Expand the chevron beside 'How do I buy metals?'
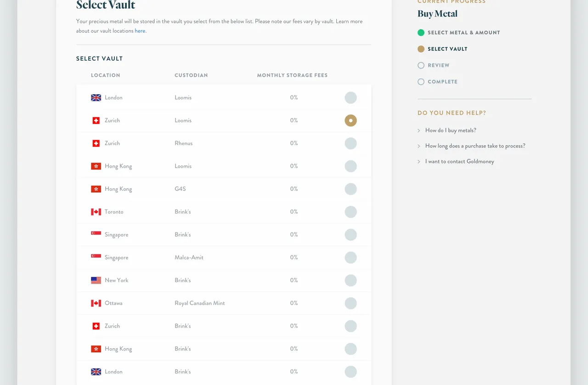This screenshot has width=588, height=385. (x=419, y=131)
